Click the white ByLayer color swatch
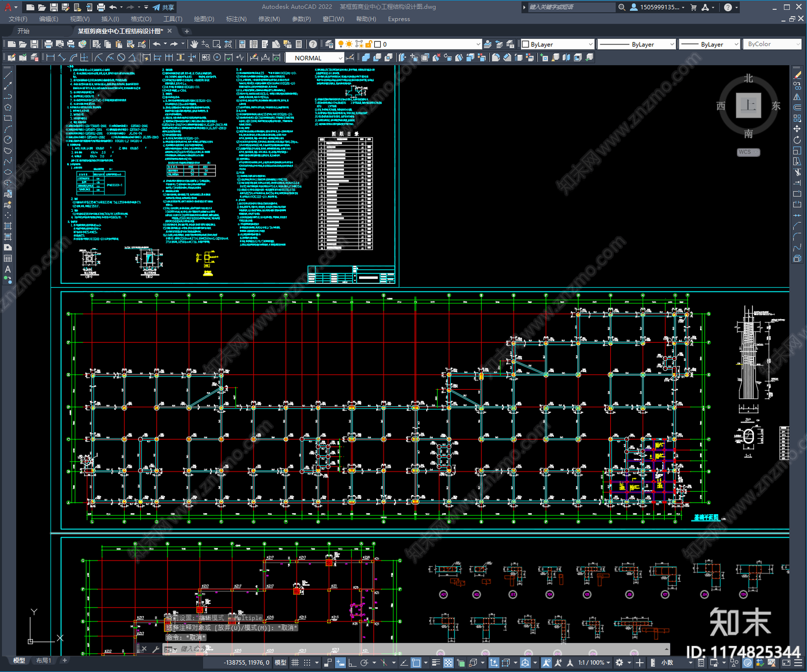 526,44
